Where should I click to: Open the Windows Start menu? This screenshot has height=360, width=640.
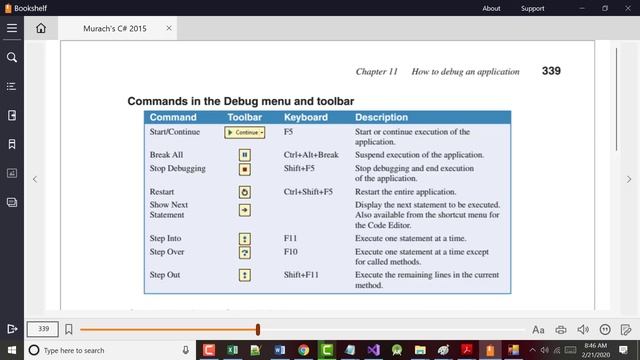pos(12,350)
